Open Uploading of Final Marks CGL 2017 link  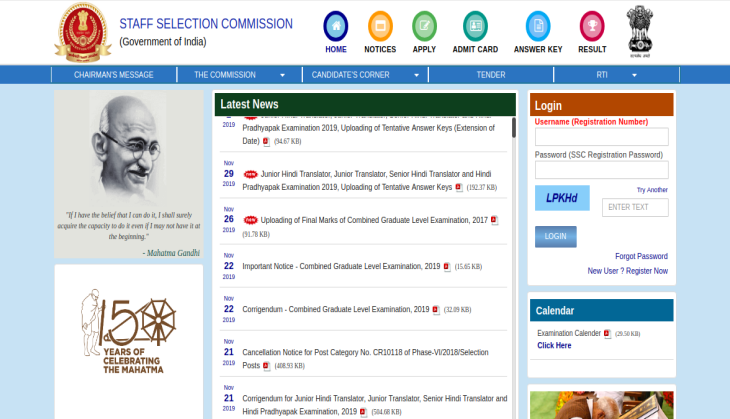click(374, 220)
